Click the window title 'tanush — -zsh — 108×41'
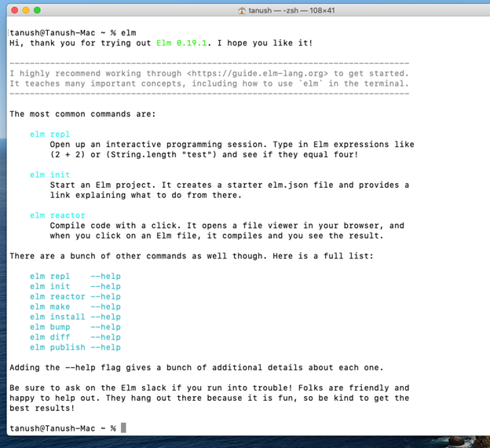This screenshot has height=448, width=490. point(291,11)
